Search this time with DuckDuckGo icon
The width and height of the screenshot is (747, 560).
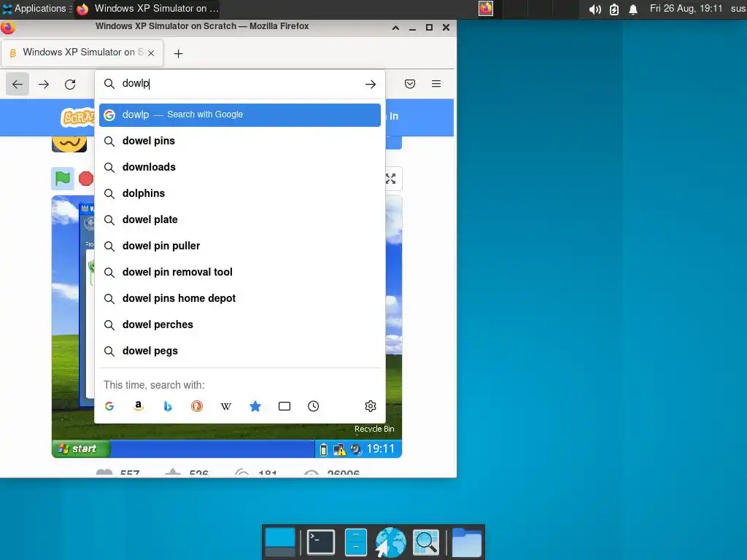point(197,406)
